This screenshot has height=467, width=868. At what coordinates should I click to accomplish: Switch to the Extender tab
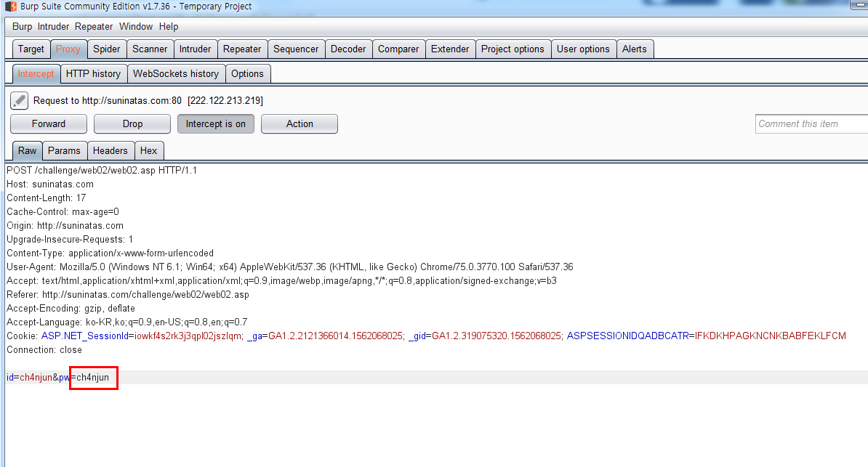click(450, 49)
